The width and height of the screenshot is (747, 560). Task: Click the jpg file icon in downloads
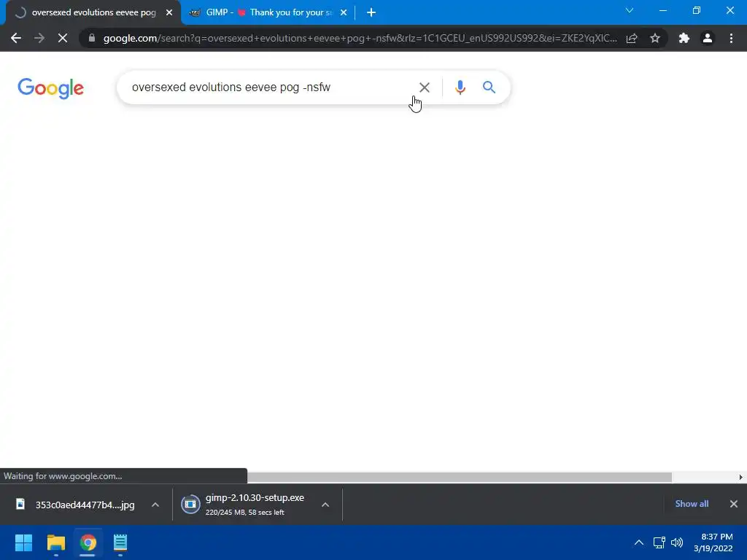point(20,505)
